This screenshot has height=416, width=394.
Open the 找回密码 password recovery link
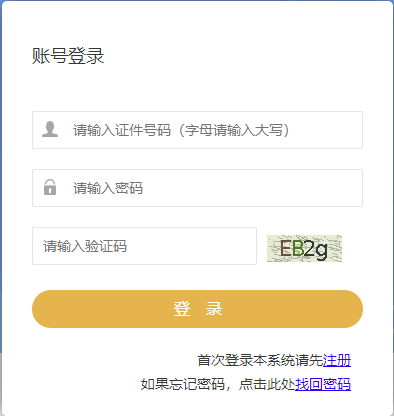tap(323, 384)
